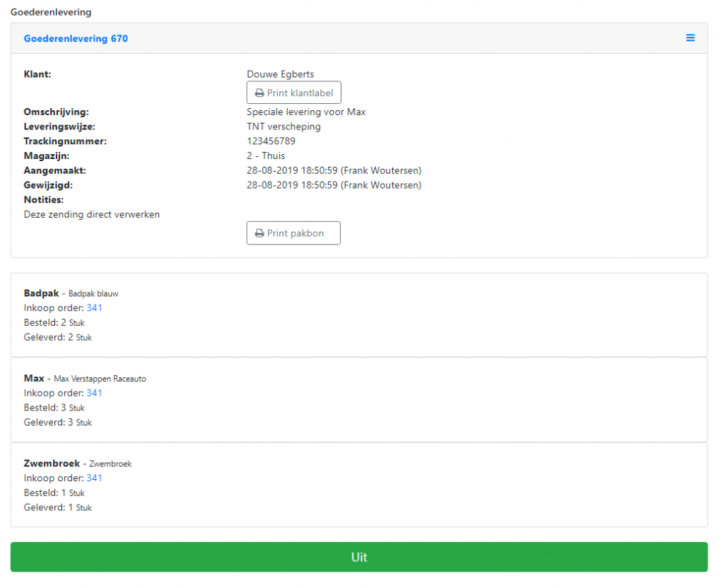Select the Max product name
The height and width of the screenshot is (588, 724).
(34, 378)
